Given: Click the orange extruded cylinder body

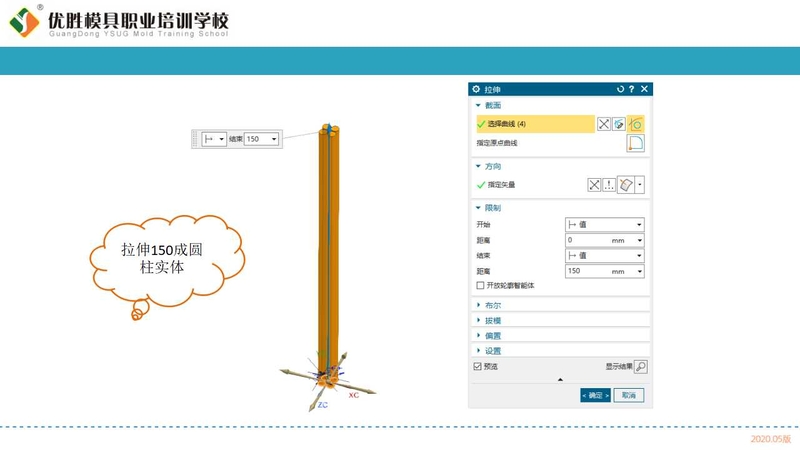Looking at the screenshot, I should 329,255.
